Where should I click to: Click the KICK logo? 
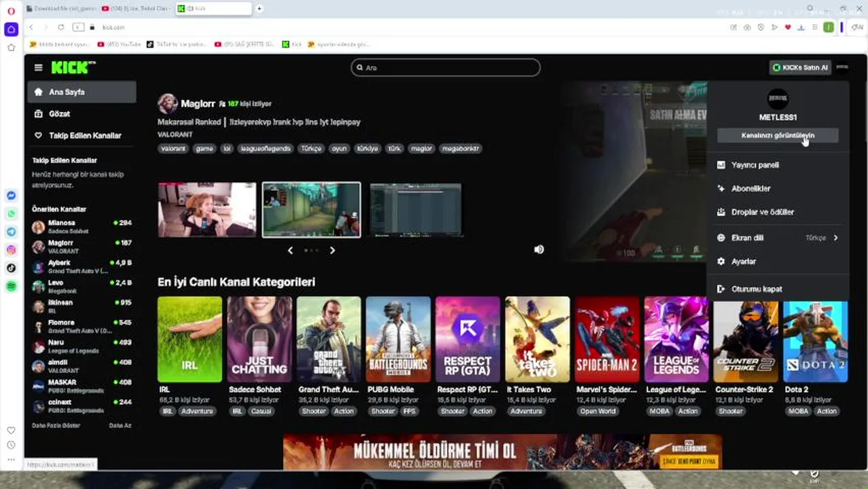pyautogui.click(x=73, y=67)
